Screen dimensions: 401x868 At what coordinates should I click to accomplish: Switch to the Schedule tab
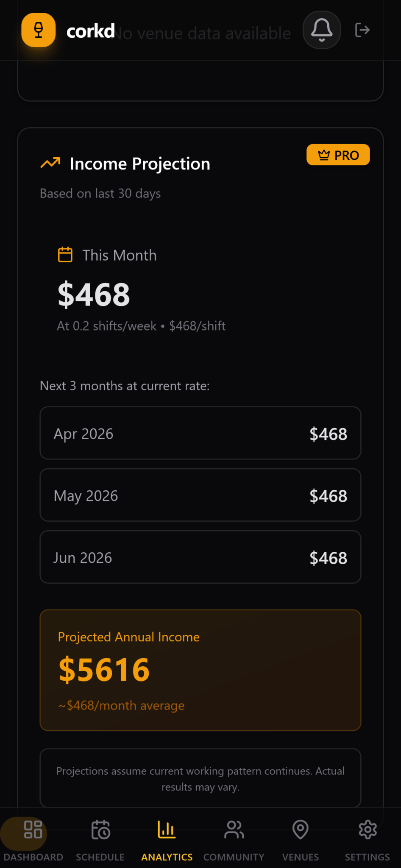click(100, 837)
